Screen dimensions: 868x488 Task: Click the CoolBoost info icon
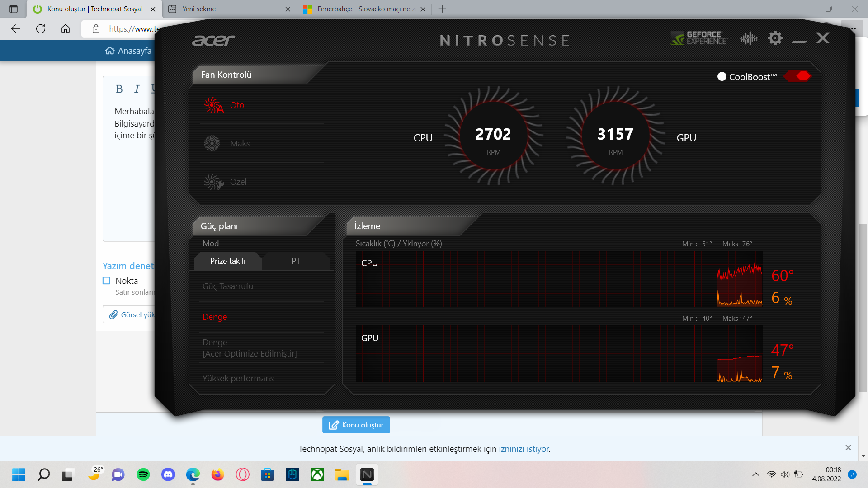point(722,76)
